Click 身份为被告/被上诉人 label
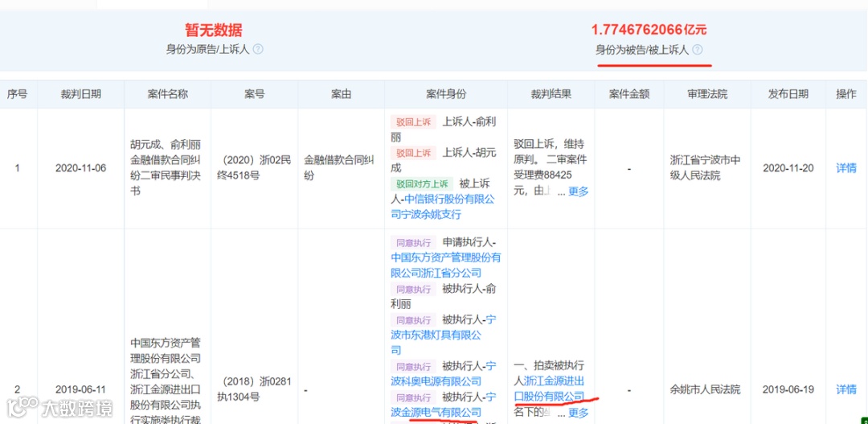The height and width of the screenshot is (424, 868). pyautogui.click(x=642, y=50)
